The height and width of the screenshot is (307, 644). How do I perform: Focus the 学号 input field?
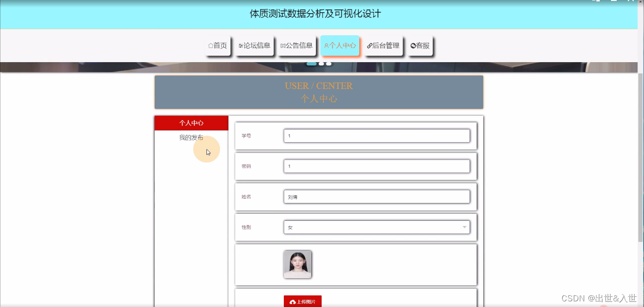[377, 136]
